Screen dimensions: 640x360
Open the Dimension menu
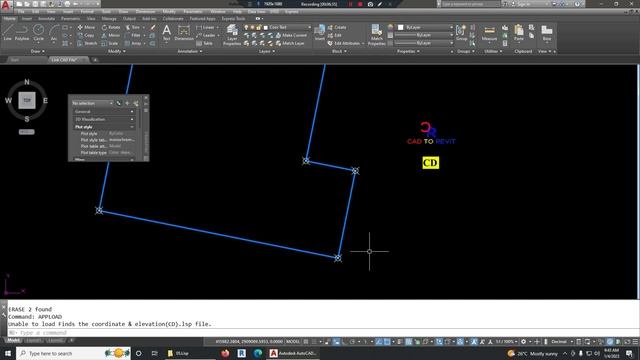click(x=145, y=12)
